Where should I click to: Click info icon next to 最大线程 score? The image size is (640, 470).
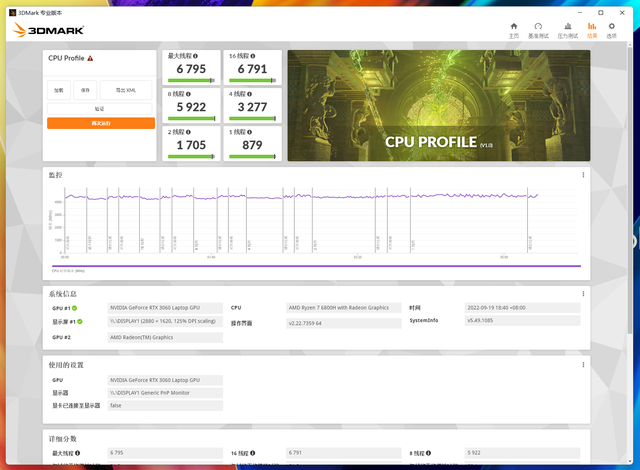coord(196,56)
